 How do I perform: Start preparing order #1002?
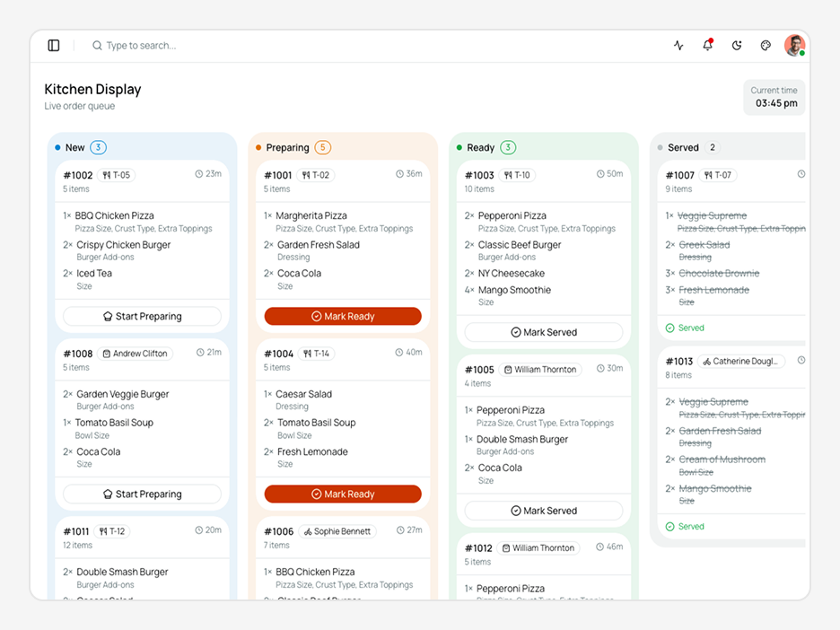(142, 316)
